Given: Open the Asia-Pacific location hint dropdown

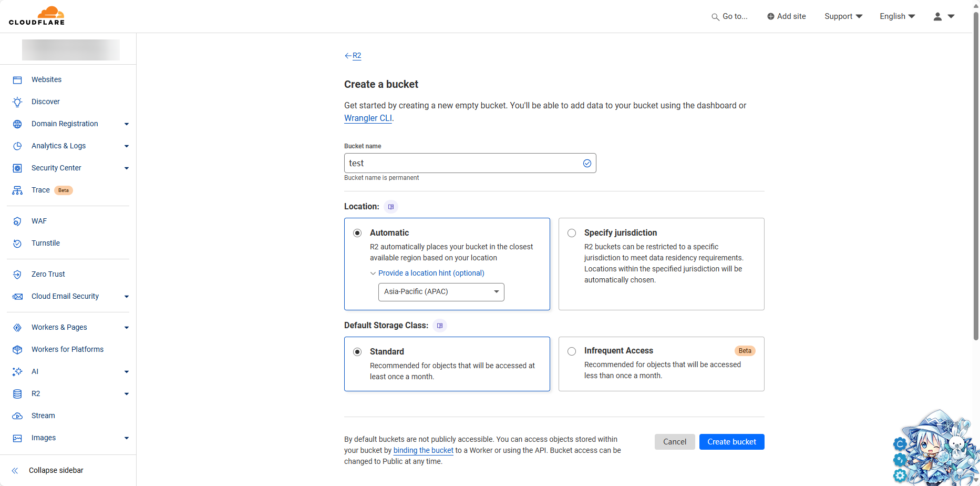Looking at the screenshot, I should tap(441, 292).
